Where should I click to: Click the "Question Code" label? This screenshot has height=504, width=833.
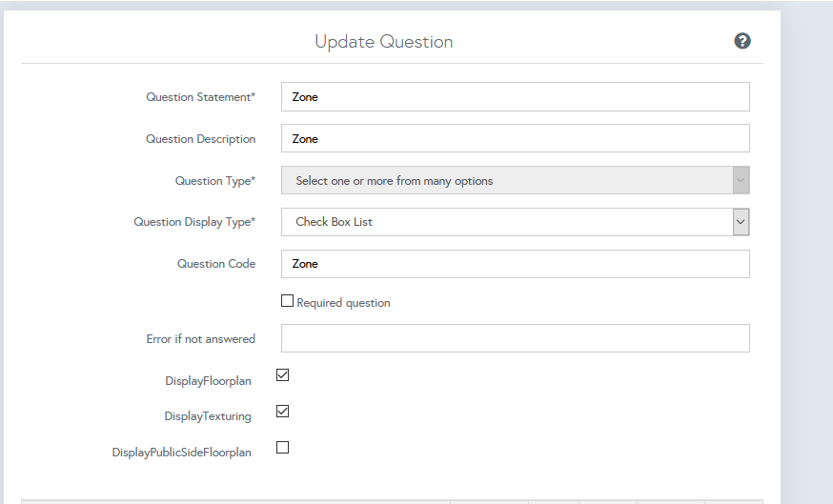215,264
